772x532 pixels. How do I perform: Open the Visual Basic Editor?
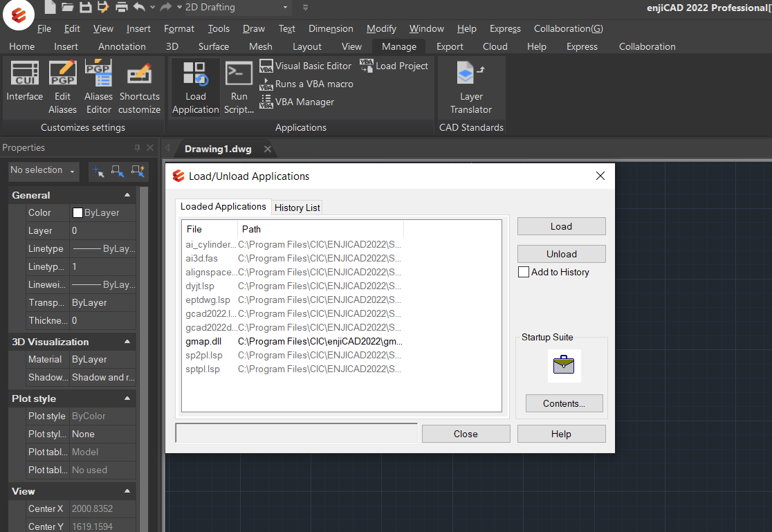point(305,66)
